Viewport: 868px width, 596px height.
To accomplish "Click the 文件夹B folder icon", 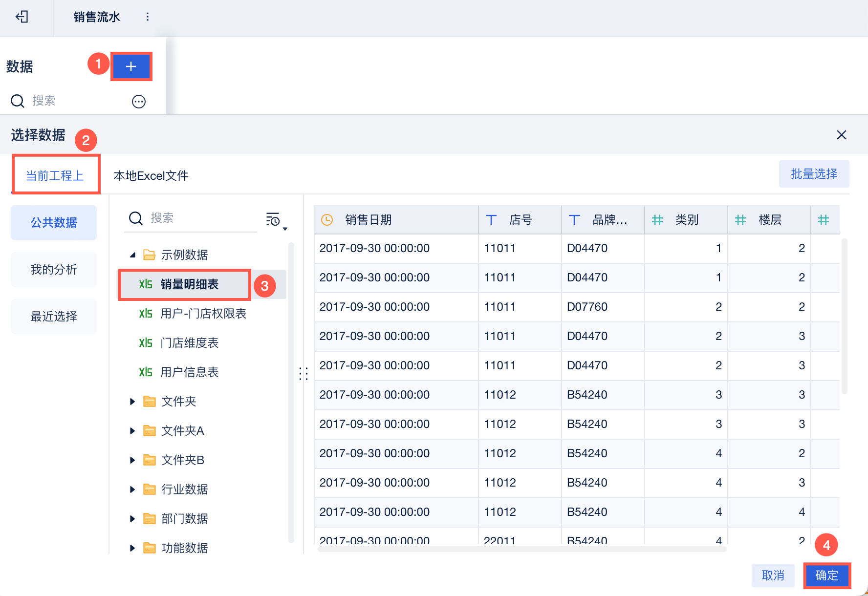I will click(149, 460).
